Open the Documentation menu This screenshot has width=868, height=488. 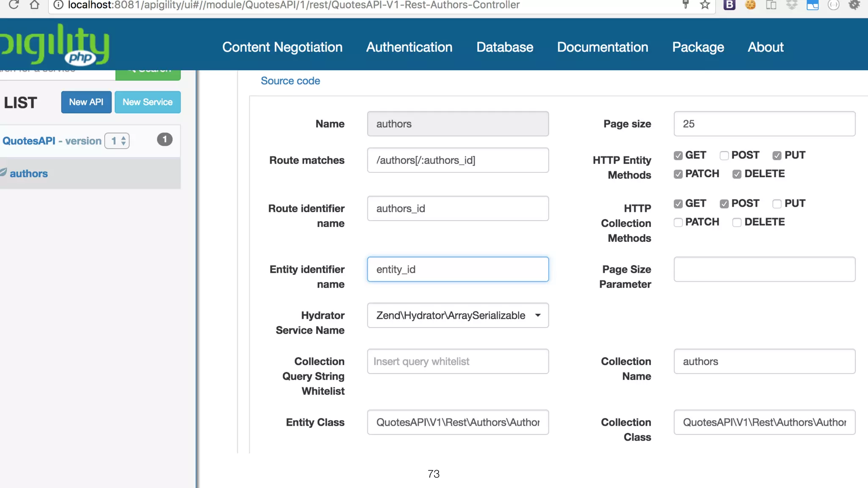[602, 47]
